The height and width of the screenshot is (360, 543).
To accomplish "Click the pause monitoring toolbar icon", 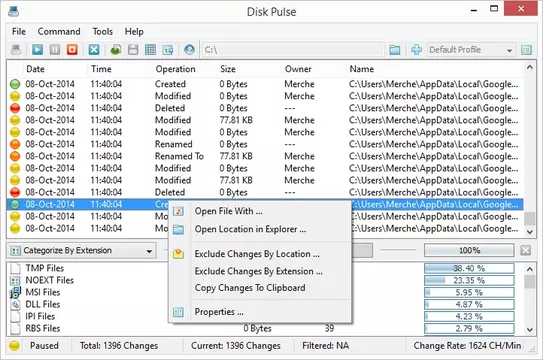I will click(55, 50).
